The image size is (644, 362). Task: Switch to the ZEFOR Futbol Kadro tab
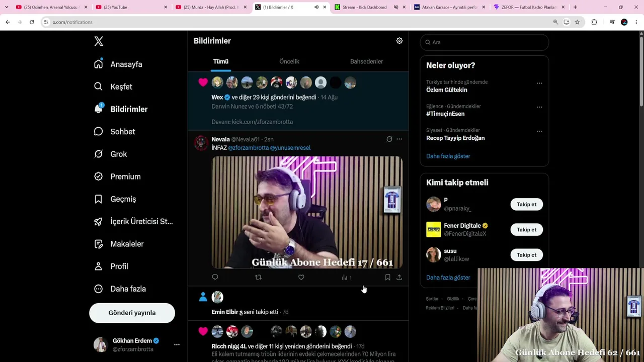(528, 7)
